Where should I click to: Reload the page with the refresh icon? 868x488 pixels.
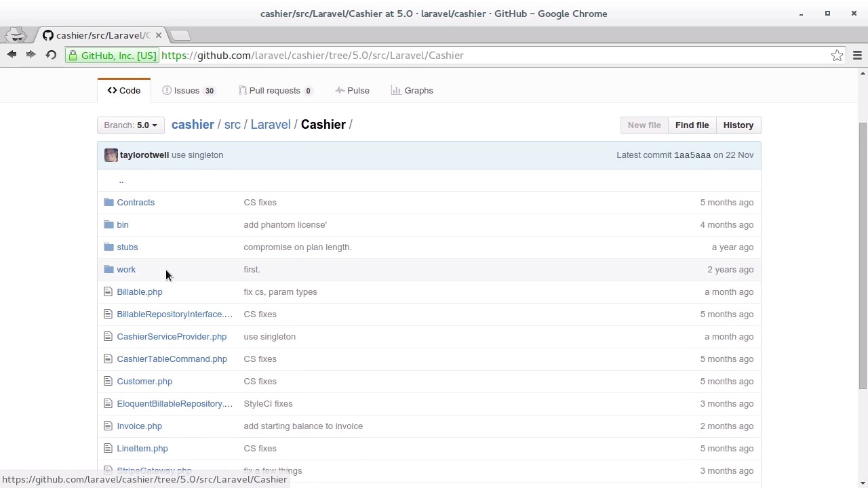click(51, 55)
